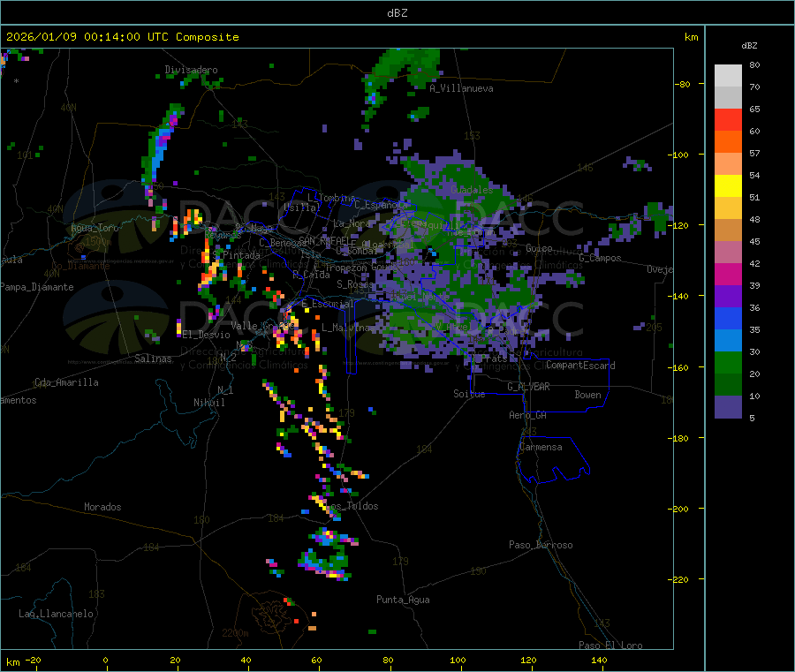Click the bright green 20-30 dBZ legend swatch

click(728, 363)
